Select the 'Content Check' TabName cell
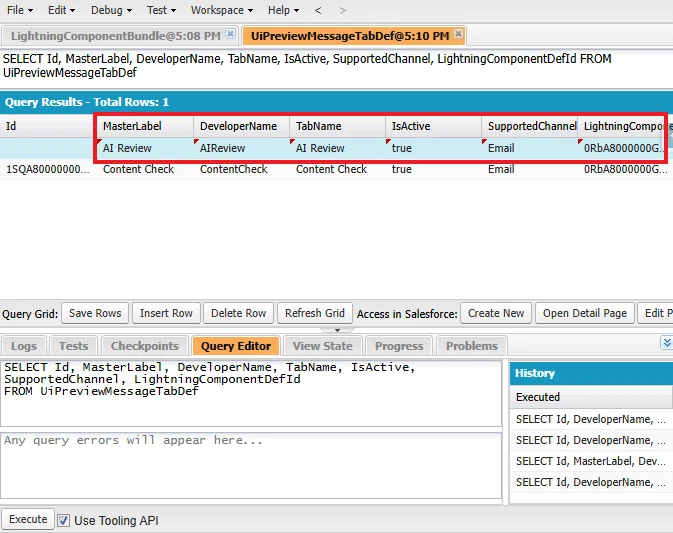This screenshot has width=673, height=533. [337, 170]
